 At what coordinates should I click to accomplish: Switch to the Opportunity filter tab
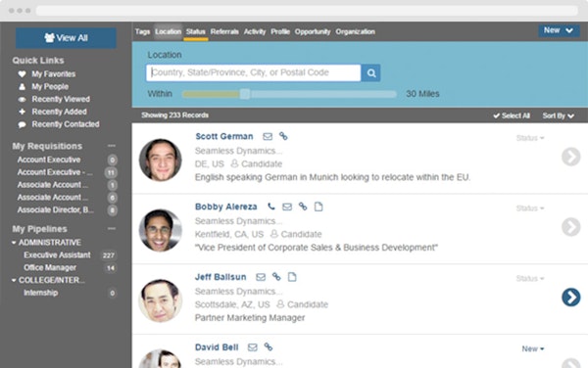coord(313,32)
